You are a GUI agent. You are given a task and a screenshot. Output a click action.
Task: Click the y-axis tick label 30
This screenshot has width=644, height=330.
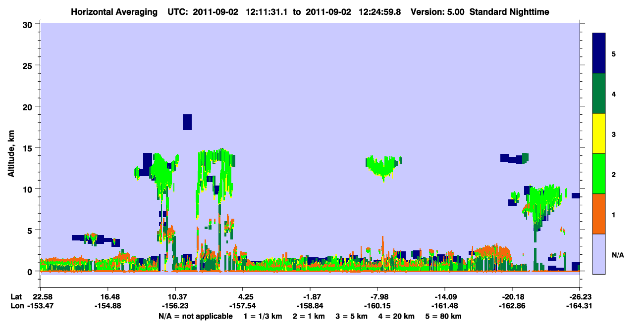click(29, 24)
